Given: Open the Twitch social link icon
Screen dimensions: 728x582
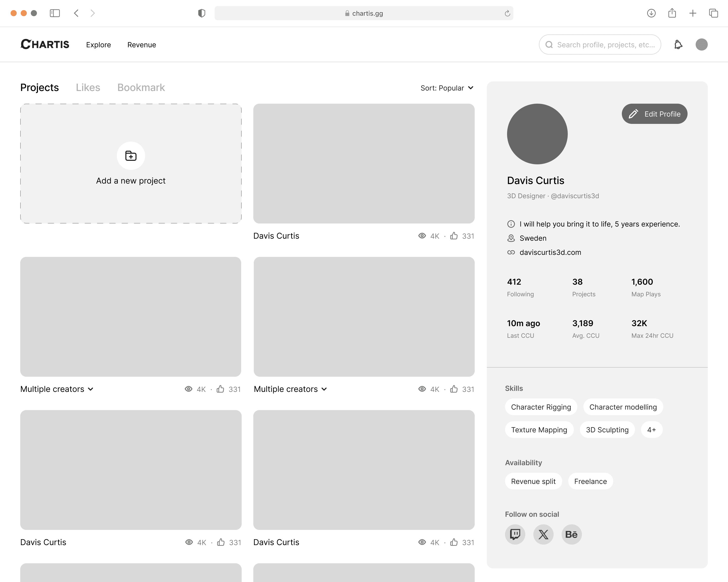Looking at the screenshot, I should click(515, 534).
